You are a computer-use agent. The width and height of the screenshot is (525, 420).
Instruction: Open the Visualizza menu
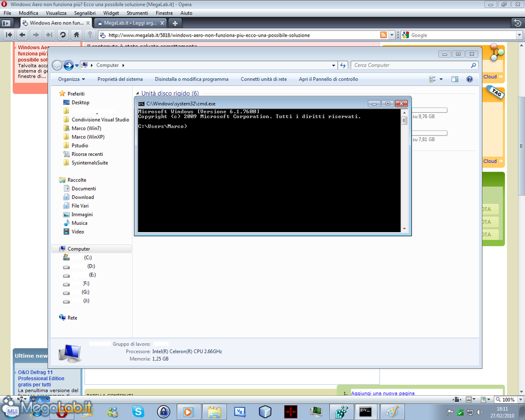pos(56,13)
